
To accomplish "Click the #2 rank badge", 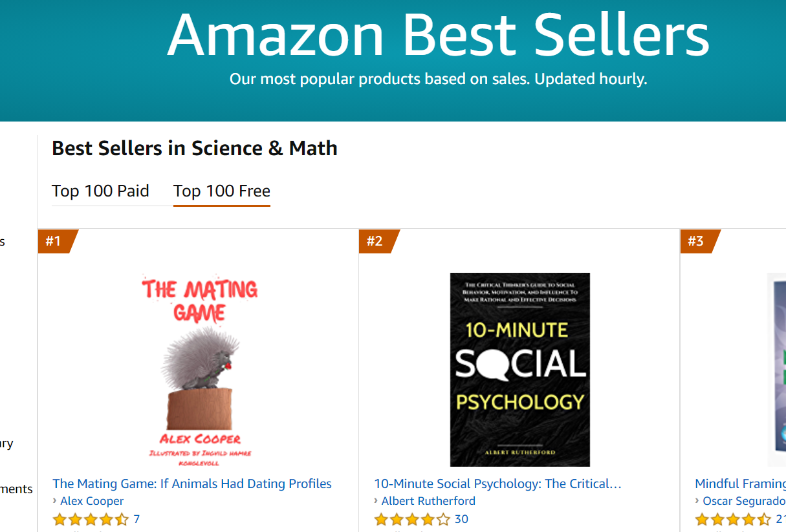I will pyautogui.click(x=377, y=240).
